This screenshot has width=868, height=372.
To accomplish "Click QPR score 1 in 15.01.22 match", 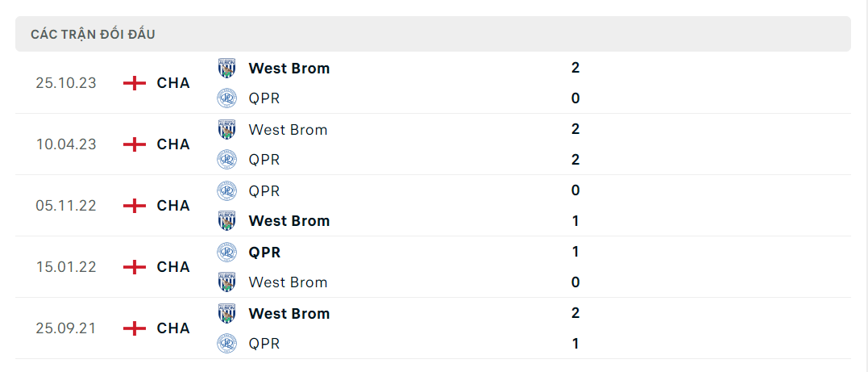I will coord(575,253).
